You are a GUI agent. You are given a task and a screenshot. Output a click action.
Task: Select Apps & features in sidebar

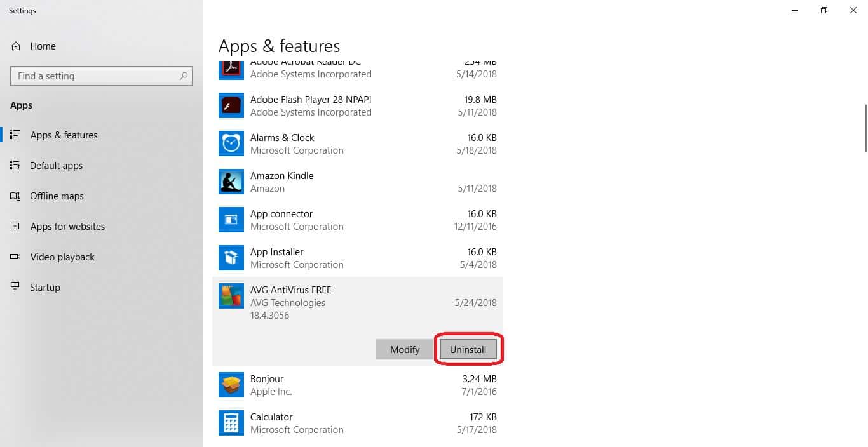102,135
